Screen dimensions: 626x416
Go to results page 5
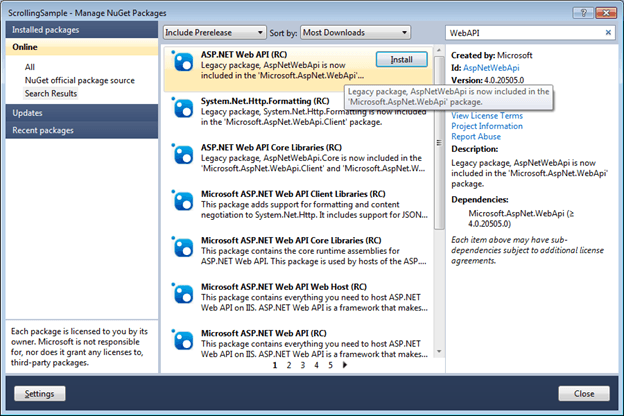coord(330,365)
